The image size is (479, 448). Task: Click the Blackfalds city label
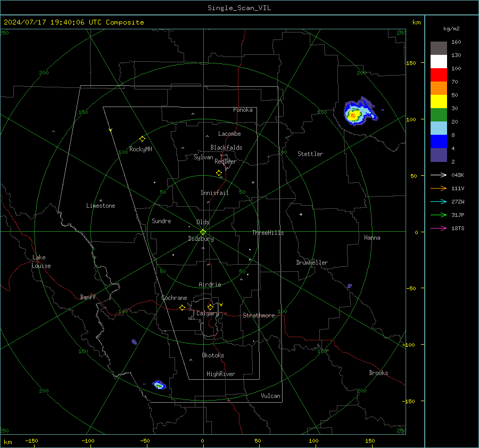226,148
